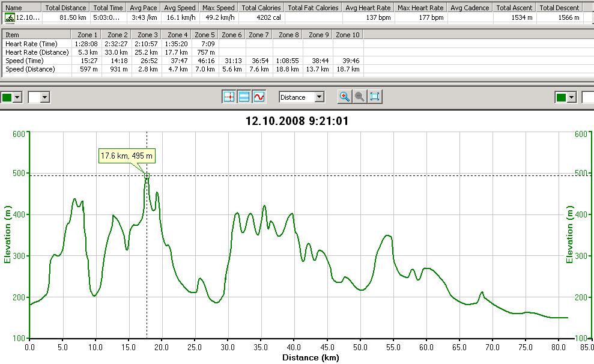
Task: Click the Total Ascent column header
Action: point(515,8)
